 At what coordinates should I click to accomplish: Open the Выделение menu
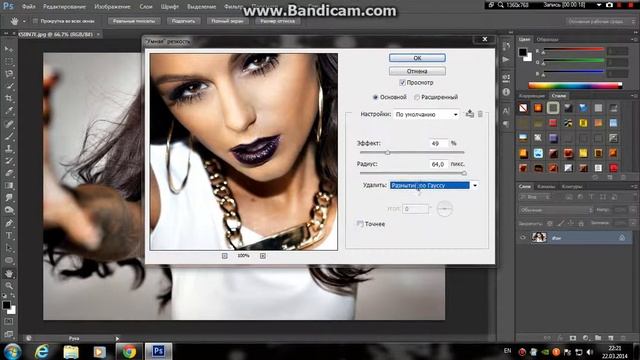click(x=201, y=7)
